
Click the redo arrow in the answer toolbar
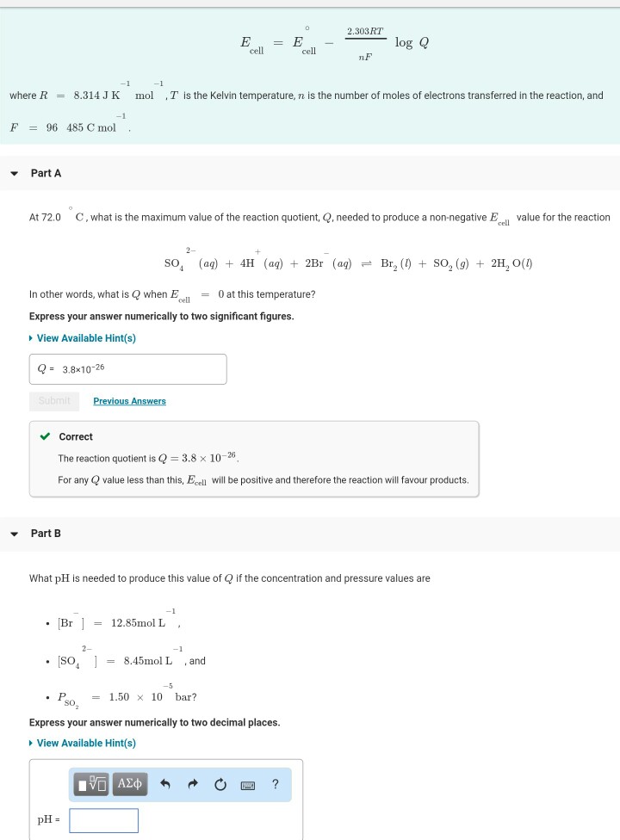tap(191, 784)
